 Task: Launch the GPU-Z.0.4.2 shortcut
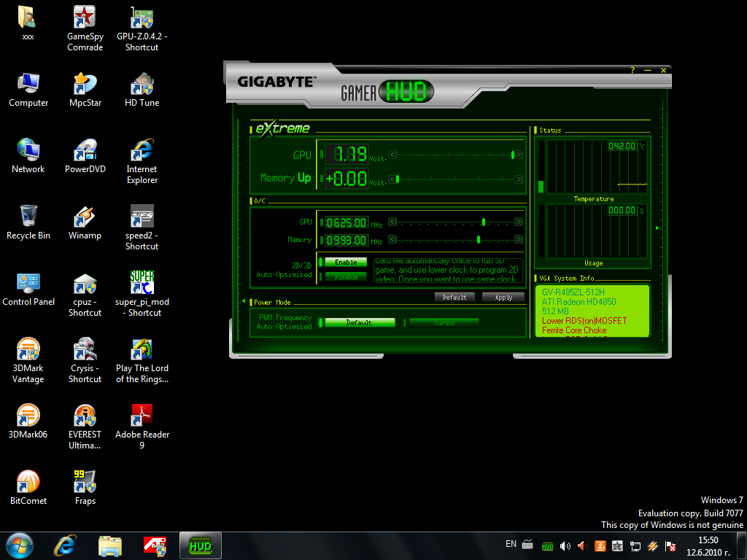(x=142, y=28)
